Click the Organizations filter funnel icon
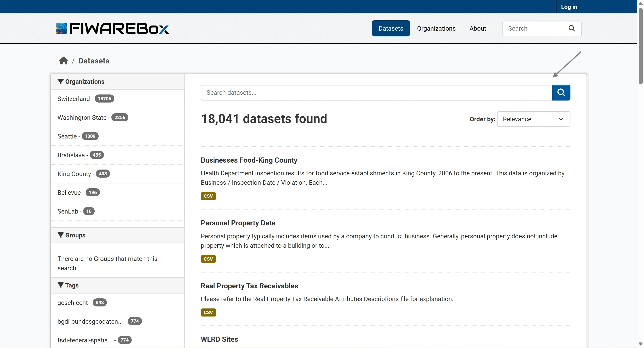Screen dimensions: 644x348 click(60, 81)
